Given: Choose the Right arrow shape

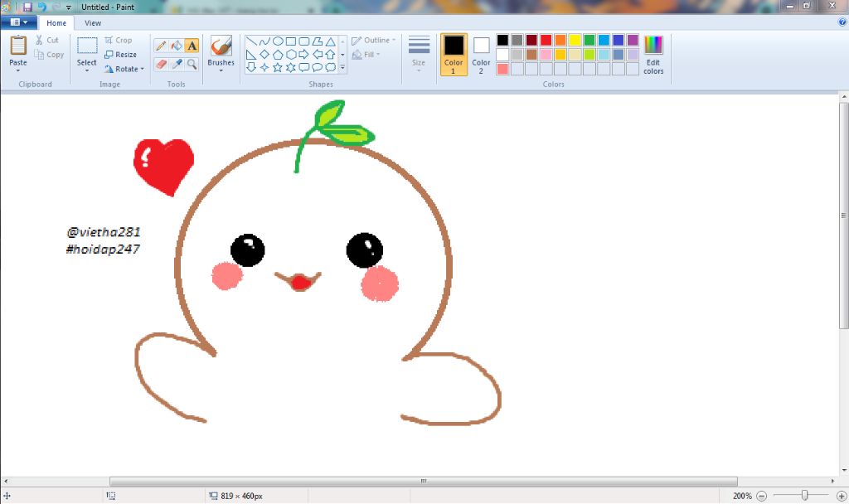Looking at the screenshot, I should coord(303,55).
